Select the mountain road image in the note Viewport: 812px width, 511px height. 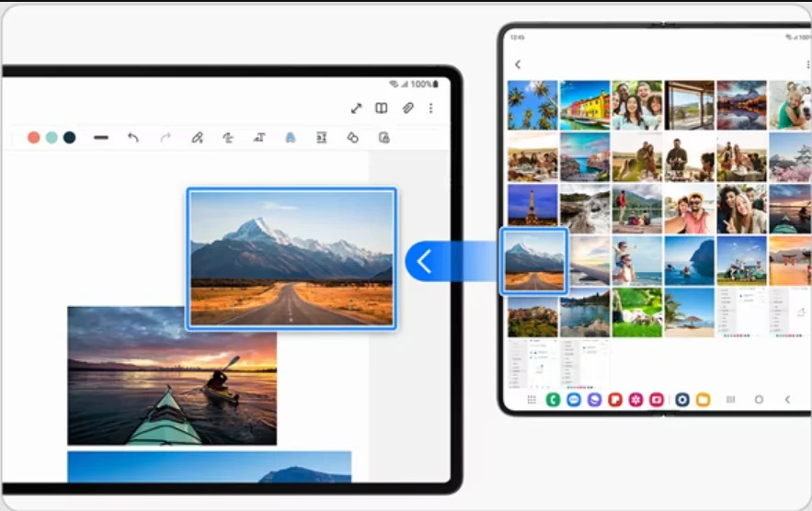point(292,258)
